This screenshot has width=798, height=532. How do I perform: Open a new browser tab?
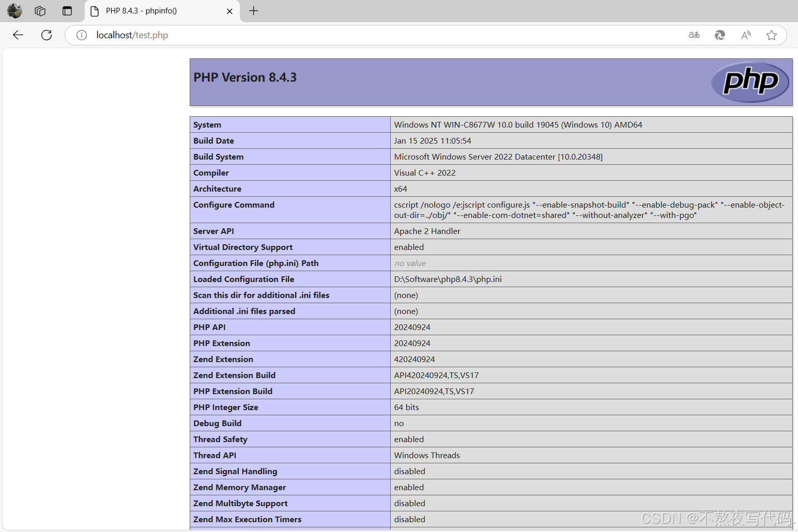pyautogui.click(x=253, y=10)
